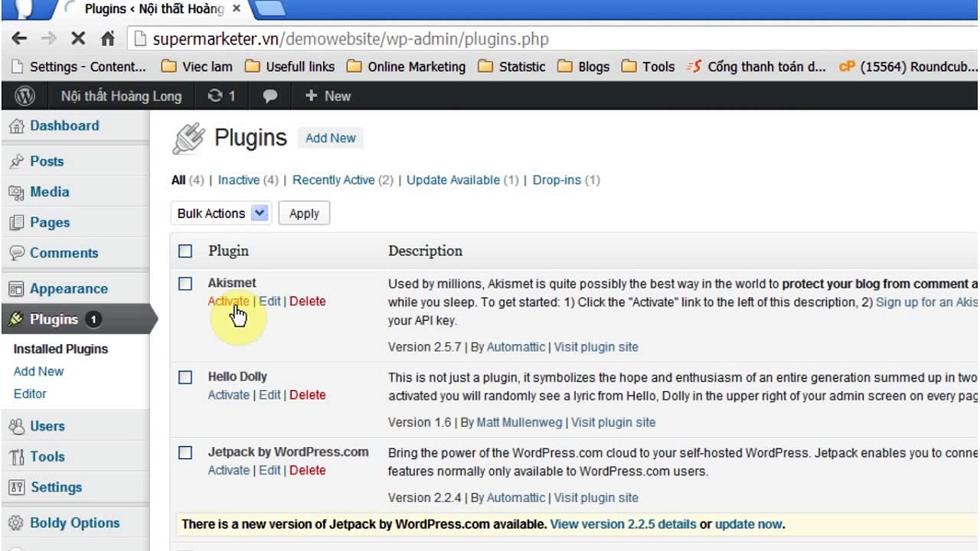The image size is (980, 551).
Task: Click the Media icon in sidebar
Action: click(x=16, y=193)
